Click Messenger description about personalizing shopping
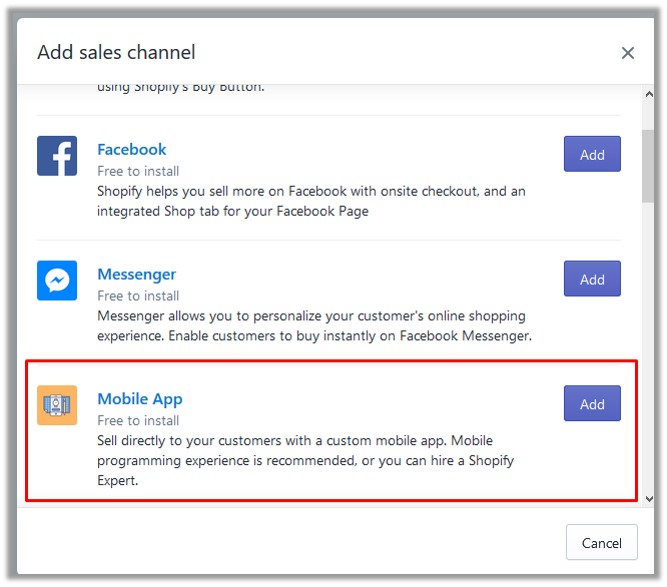This screenshot has width=667, height=587. click(314, 326)
